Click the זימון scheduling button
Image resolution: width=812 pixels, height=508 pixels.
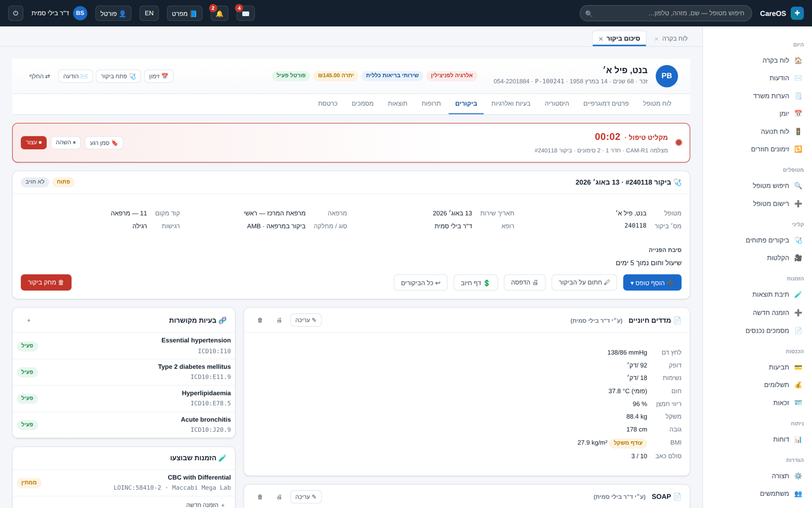(159, 76)
